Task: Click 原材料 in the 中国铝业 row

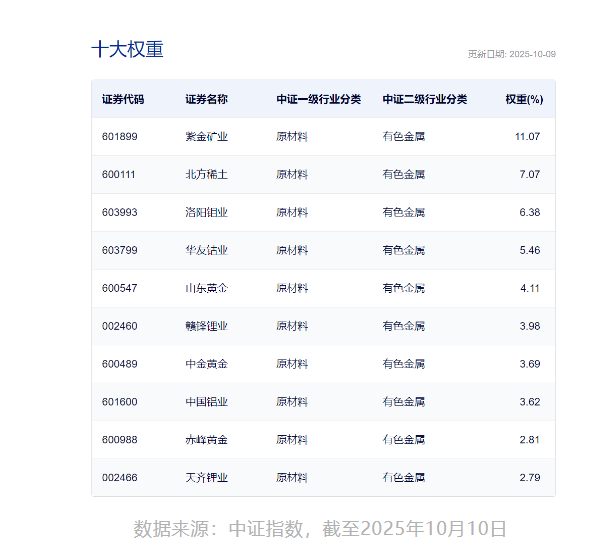Action: pos(292,402)
